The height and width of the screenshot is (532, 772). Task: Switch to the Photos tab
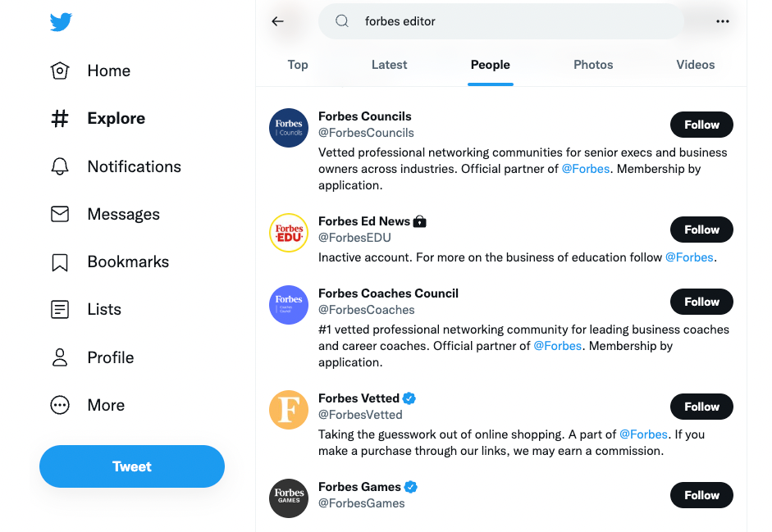pos(593,65)
